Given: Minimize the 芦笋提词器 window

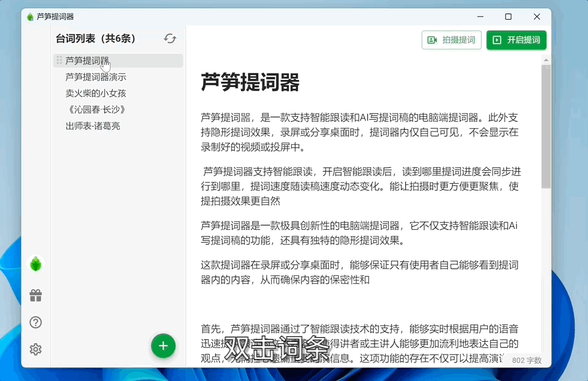Looking at the screenshot, I should [480, 17].
